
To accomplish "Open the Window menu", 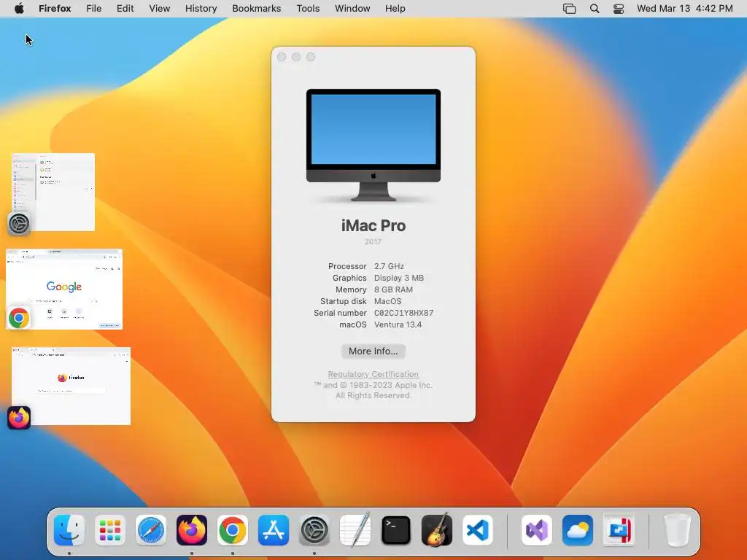I will point(352,9).
